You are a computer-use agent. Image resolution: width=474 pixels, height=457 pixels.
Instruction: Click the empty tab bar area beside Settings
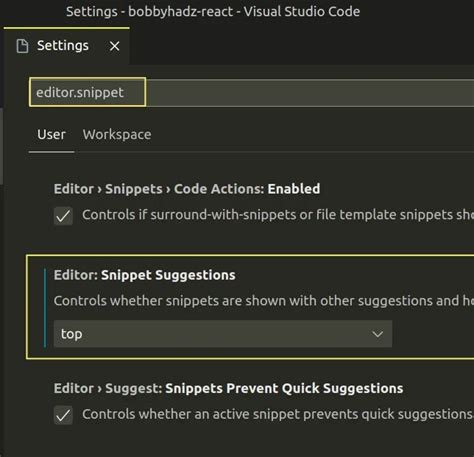(302, 46)
